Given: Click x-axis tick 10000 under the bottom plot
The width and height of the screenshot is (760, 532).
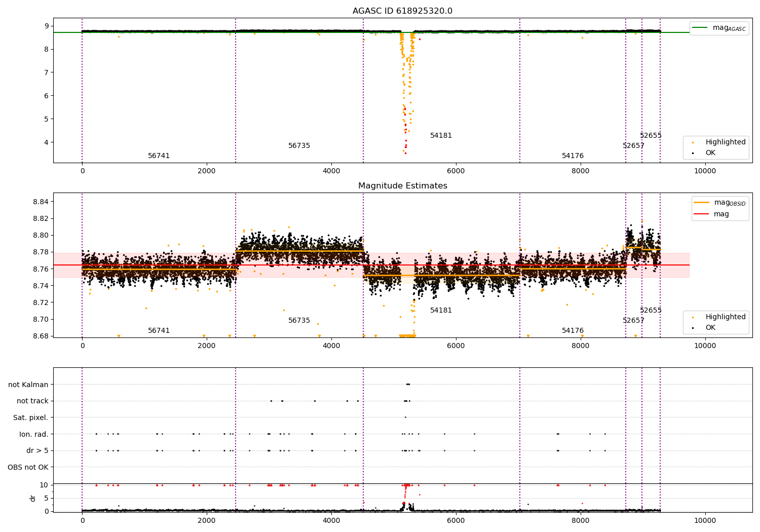Looking at the screenshot, I should click(x=705, y=520).
